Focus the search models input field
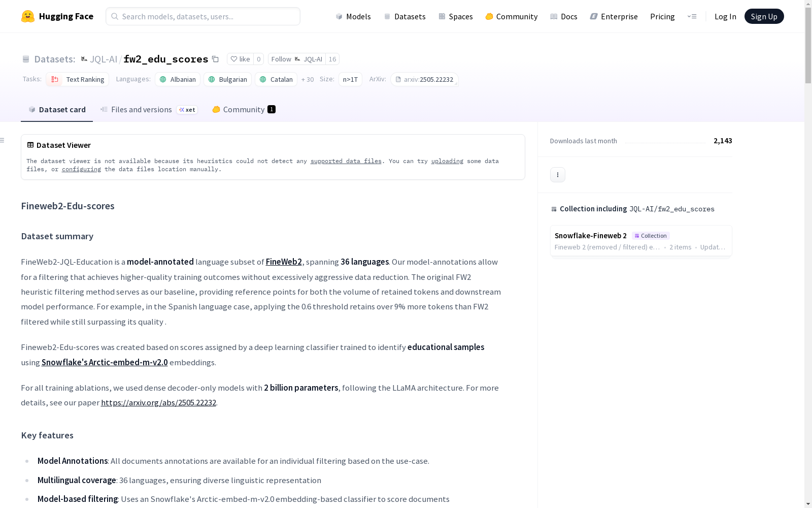Viewport: 812px width, 508px height. (203, 16)
